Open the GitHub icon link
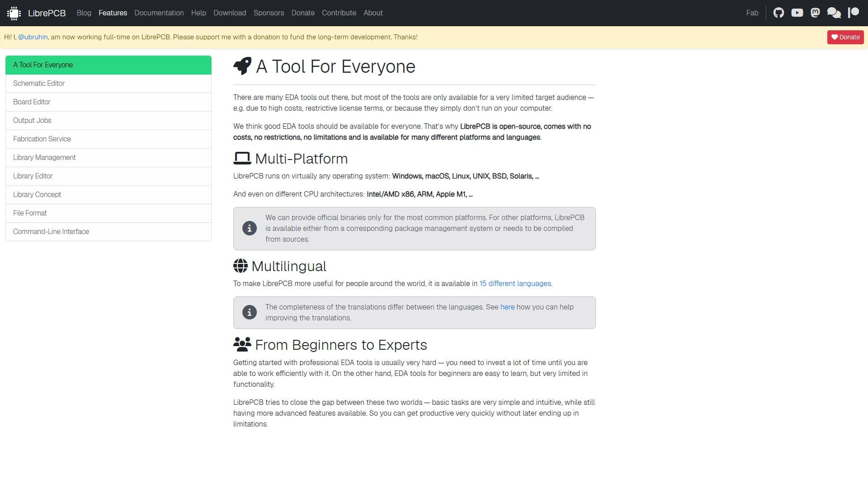This screenshot has width=868, height=488. tap(778, 13)
